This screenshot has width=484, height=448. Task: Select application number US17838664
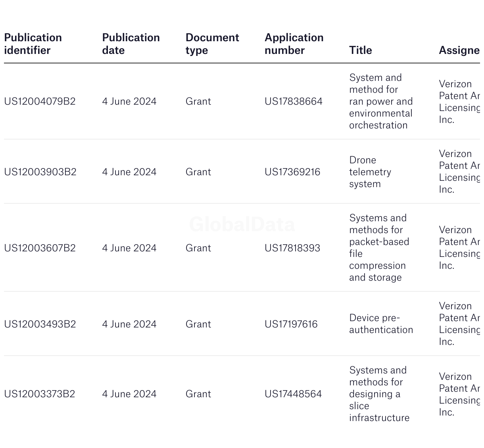294,101
